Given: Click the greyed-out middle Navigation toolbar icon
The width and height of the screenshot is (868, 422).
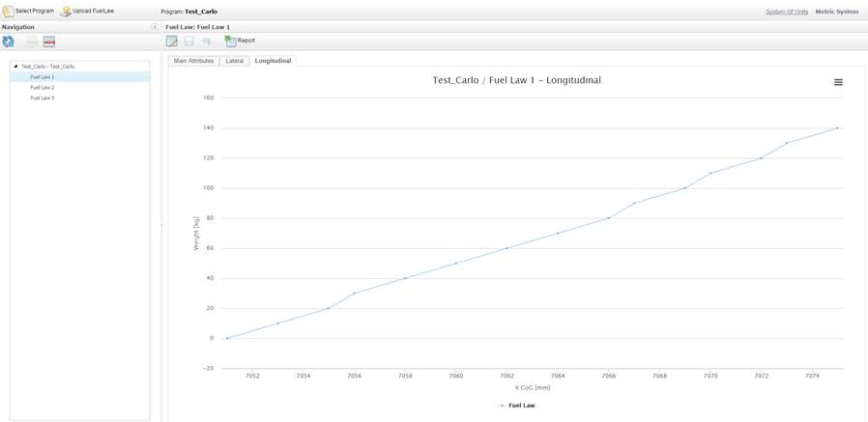Looking at the screenshot, I should 30,42.
